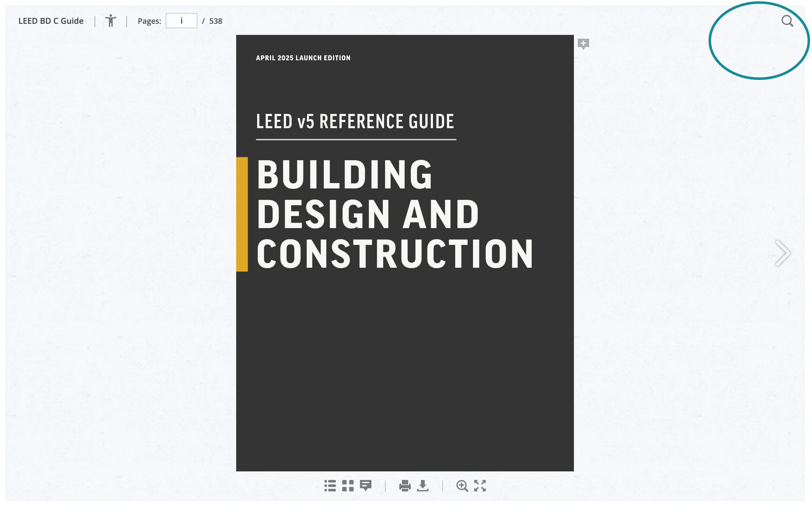812x512 pixels.
Task: Click the page number input field
Action: pos(182,21)
